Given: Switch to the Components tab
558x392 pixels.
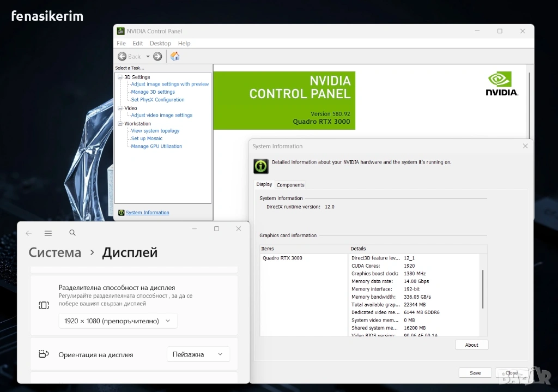Looking at the screenshot, I should pyautogui.click(x=290, y=185).
